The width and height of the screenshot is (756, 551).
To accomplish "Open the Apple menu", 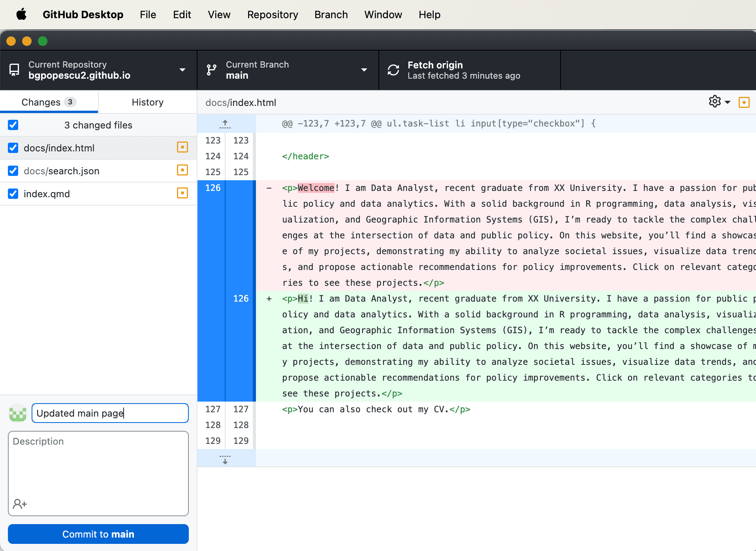I will coord(21,15).
